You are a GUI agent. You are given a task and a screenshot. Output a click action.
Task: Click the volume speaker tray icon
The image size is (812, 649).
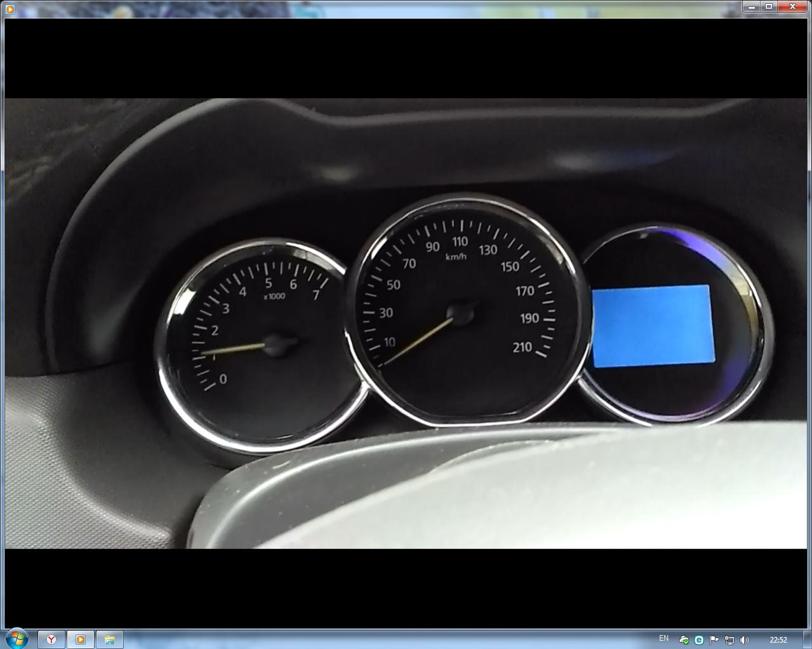tap(744, 640)
